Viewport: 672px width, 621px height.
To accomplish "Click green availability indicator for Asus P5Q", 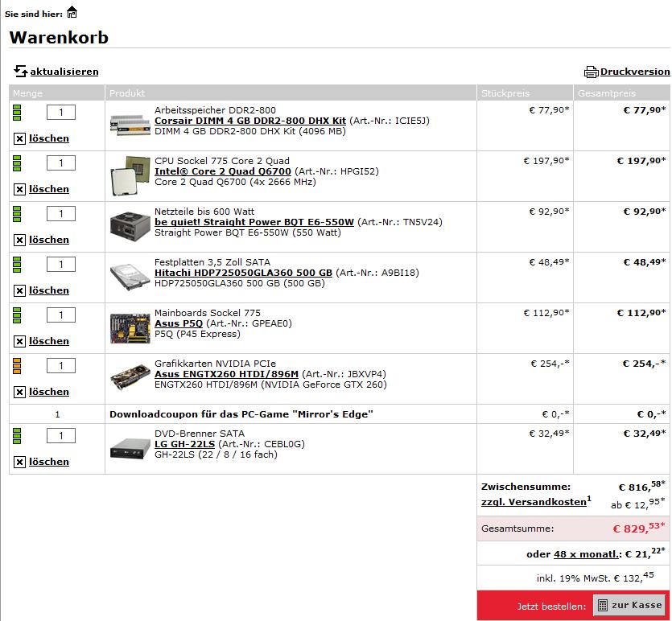I will point(17,315).
